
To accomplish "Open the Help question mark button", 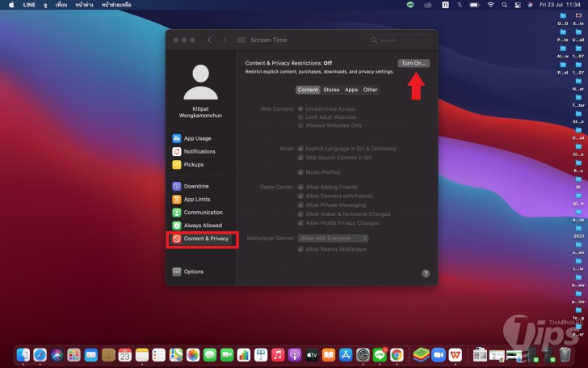I will click(426, 273).
